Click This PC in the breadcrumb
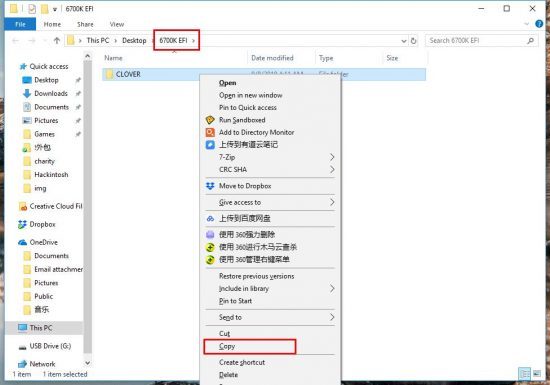 pyautogui.click(x=98, y=41)
